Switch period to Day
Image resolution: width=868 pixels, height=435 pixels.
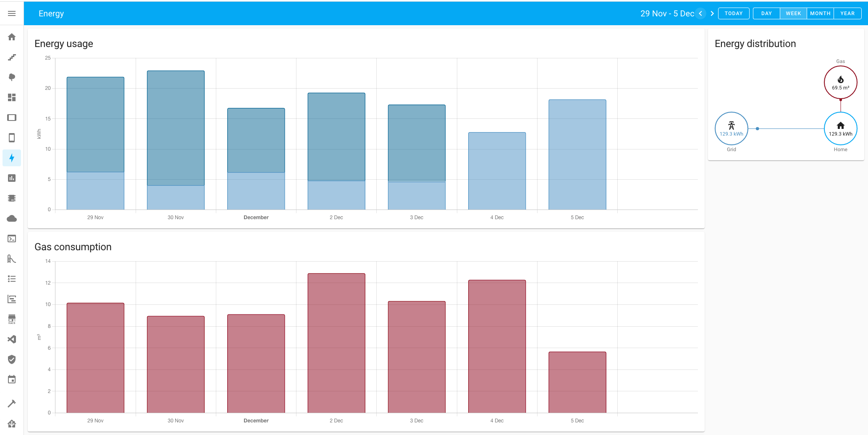coord(766,13)
